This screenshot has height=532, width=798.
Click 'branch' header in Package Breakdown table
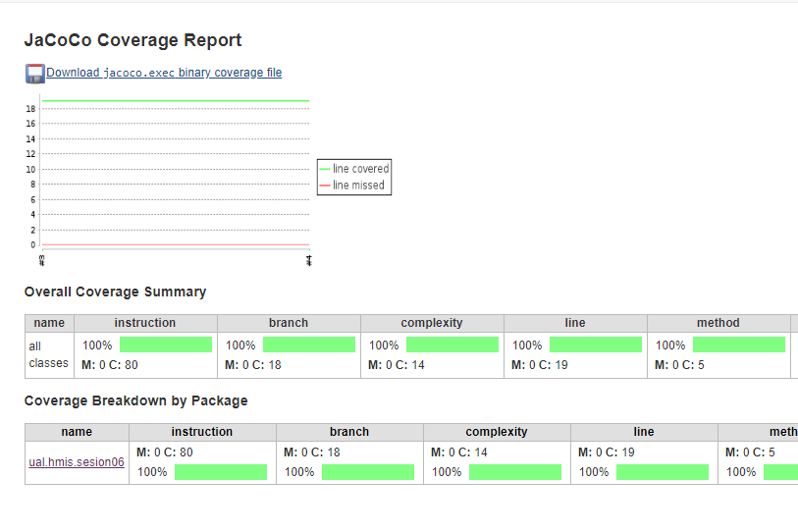coord(349,432)
